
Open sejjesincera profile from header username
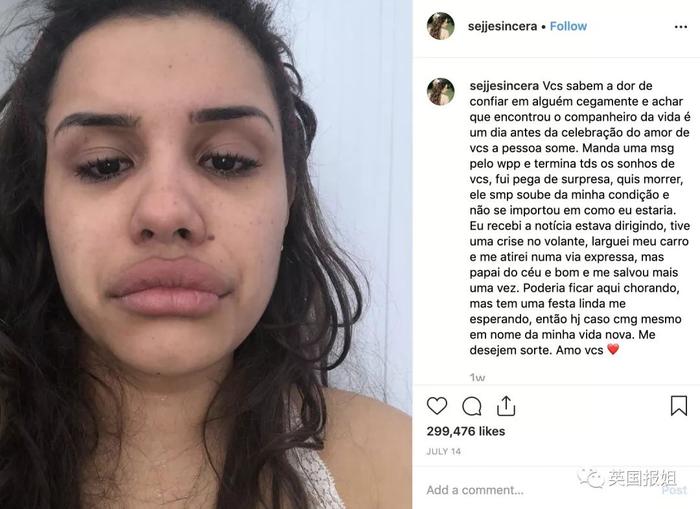tap(502, 26)
